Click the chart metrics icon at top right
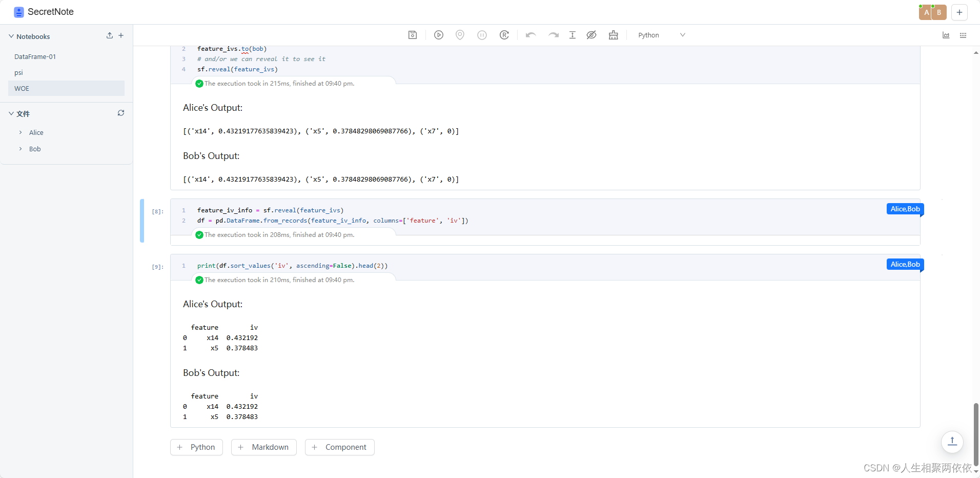980x478 pixels. [946, 35]
